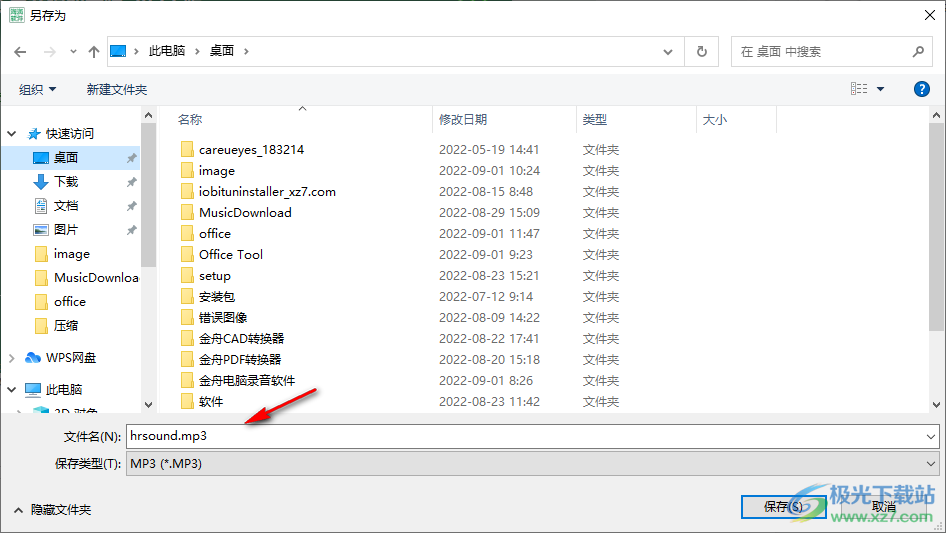
Task: Click the file list scrollbar thumb
Action: (936, 226)
